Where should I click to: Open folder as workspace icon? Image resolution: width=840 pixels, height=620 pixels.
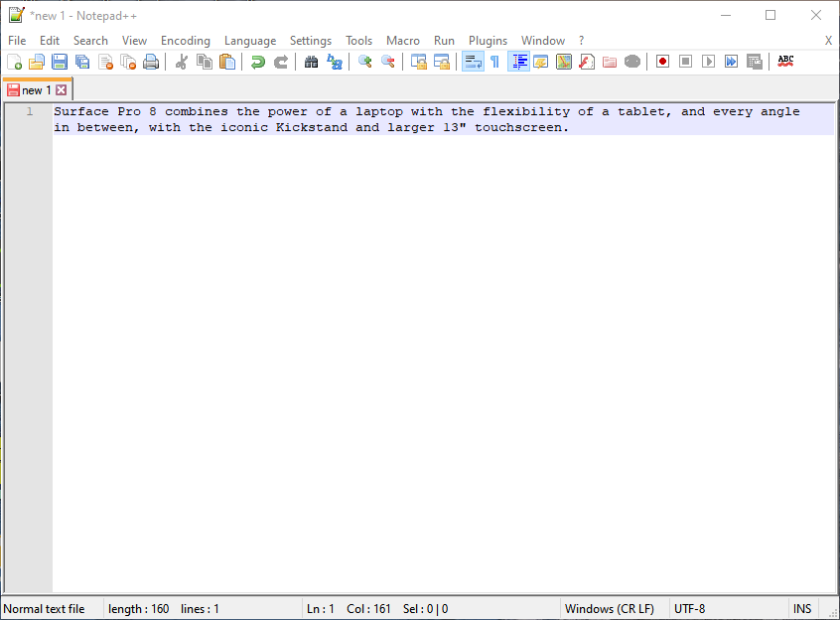point(610,63)
